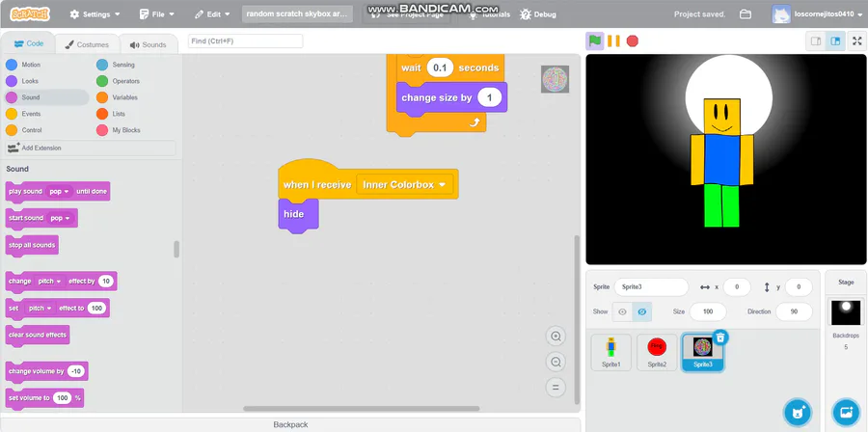Select Sprite1 thumbnail in sprite list
Image resolution: width=868 pixels, height=432 pixels.
click(x=611, y=352)
